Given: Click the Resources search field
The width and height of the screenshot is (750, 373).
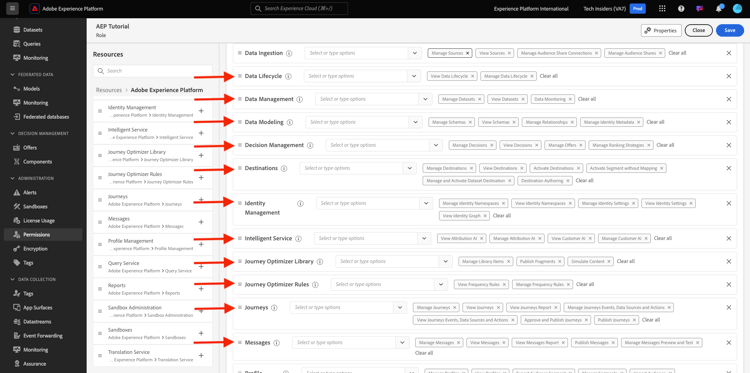Looking at the screenshot, I should click(153, 71).
